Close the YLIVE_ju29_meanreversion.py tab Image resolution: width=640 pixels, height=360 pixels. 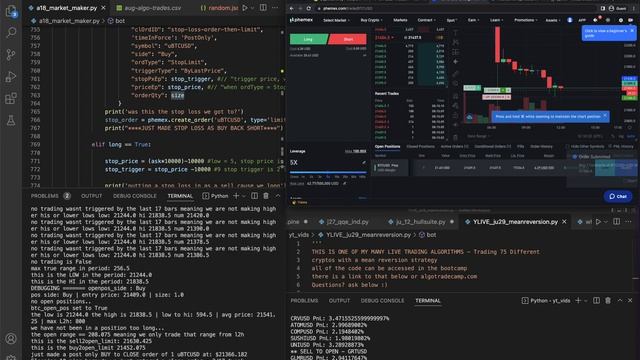[x=564, y=222]
